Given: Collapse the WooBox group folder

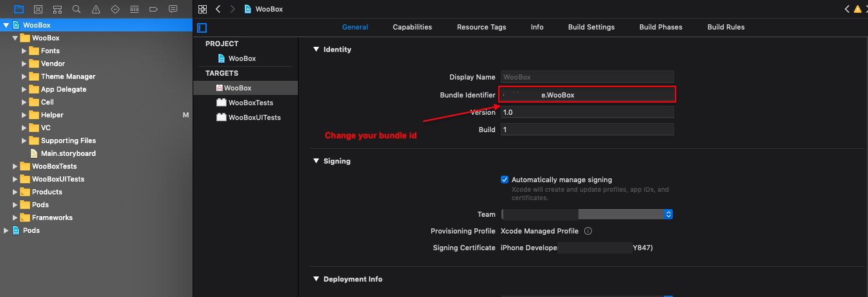Looking at the screenshot, I should coord(15,38).
